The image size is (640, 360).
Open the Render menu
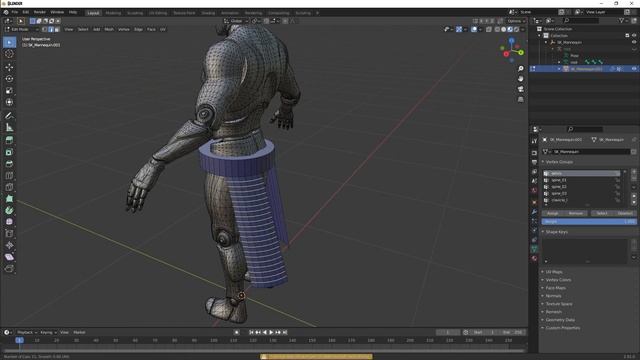[x=40, y=12]
